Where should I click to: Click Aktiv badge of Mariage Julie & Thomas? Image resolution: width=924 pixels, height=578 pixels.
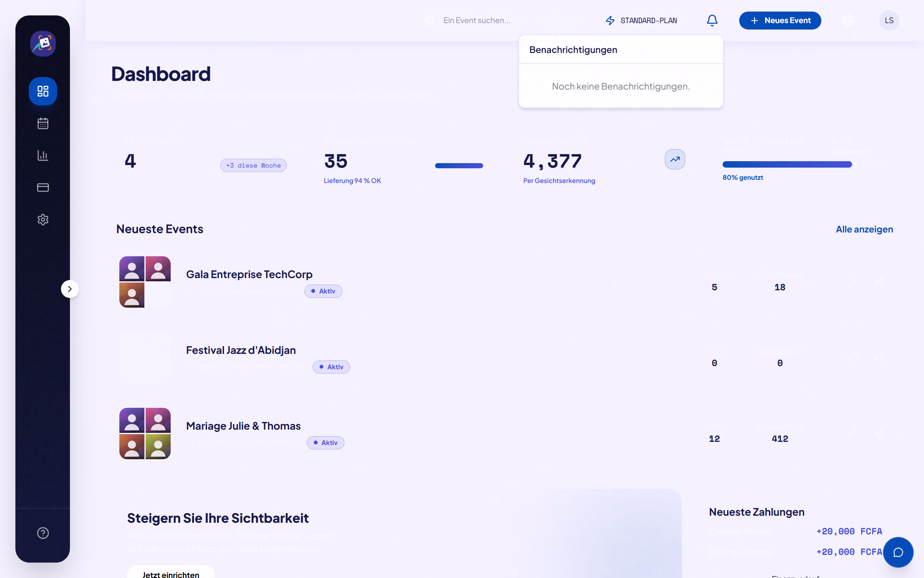pos(325,443)
